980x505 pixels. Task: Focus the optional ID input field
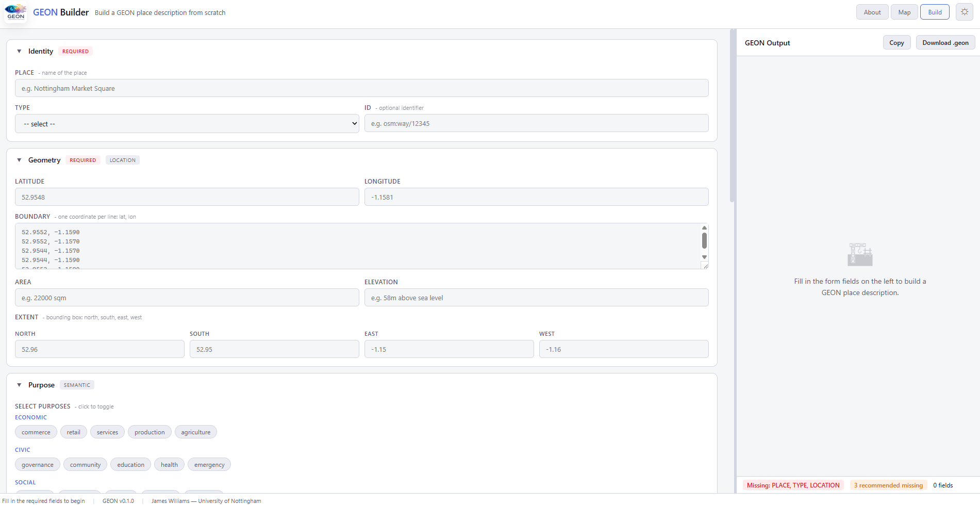(537, 123)
